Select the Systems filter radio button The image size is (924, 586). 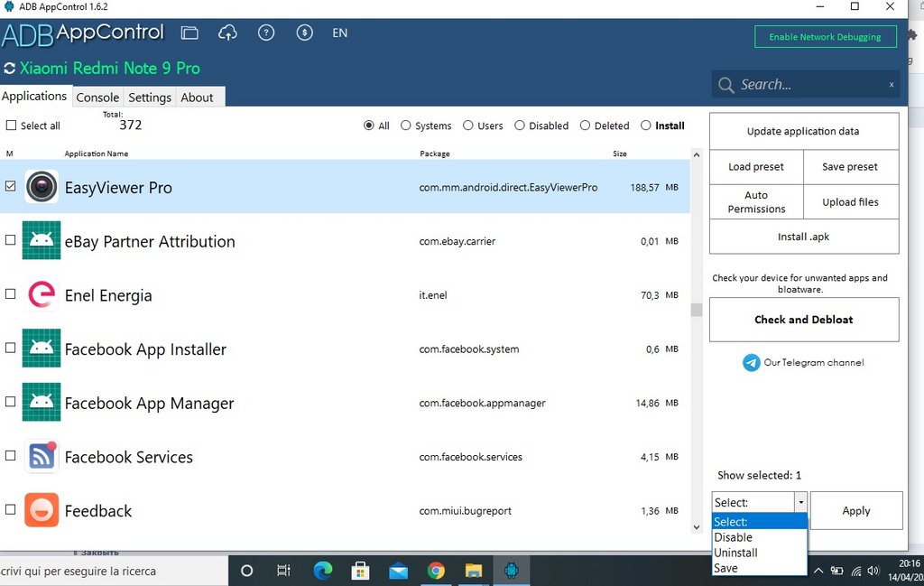(405, 125)
